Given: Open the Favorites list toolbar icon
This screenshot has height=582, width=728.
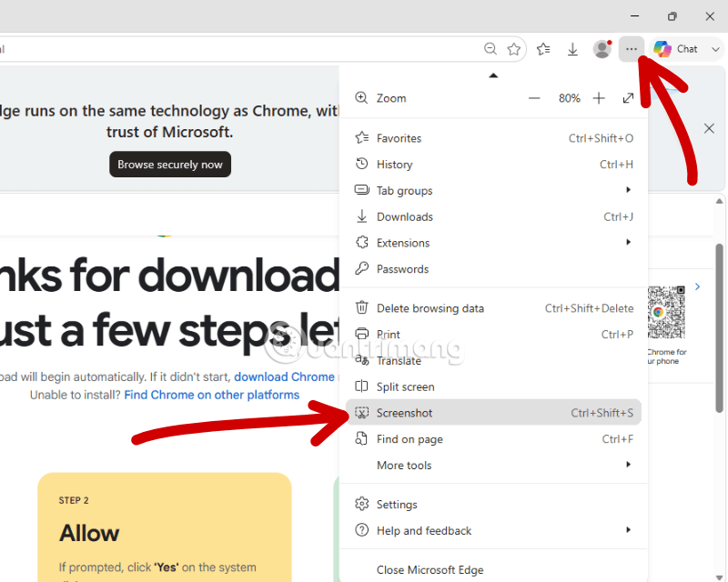Looking at the screenshot, I should (x=543, y=49).
